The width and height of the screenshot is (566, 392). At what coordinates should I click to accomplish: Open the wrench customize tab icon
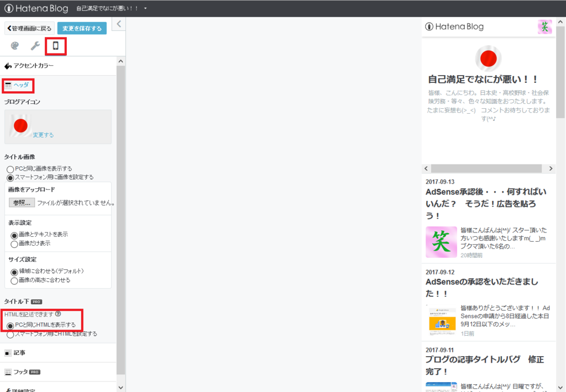[x=35, y=46]
